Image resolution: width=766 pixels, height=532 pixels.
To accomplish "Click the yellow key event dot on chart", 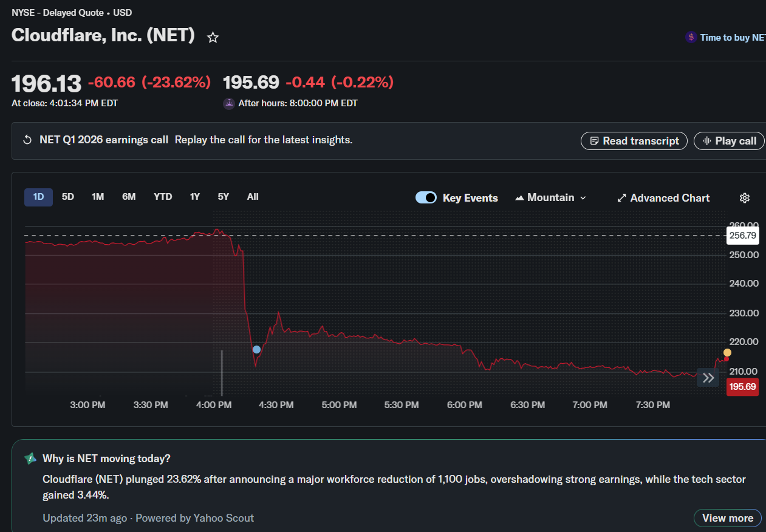I will point(727,353).
